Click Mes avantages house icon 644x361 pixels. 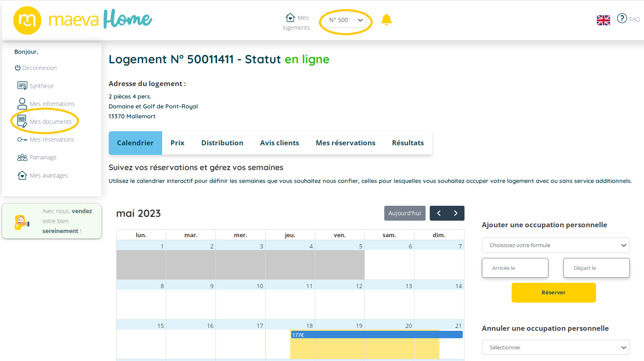22,175
